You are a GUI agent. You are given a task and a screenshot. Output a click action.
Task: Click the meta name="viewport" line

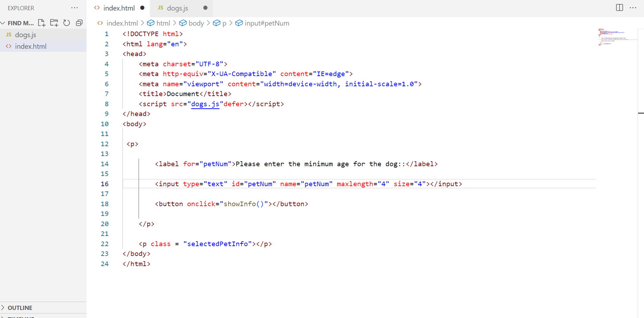coord(280,84)
